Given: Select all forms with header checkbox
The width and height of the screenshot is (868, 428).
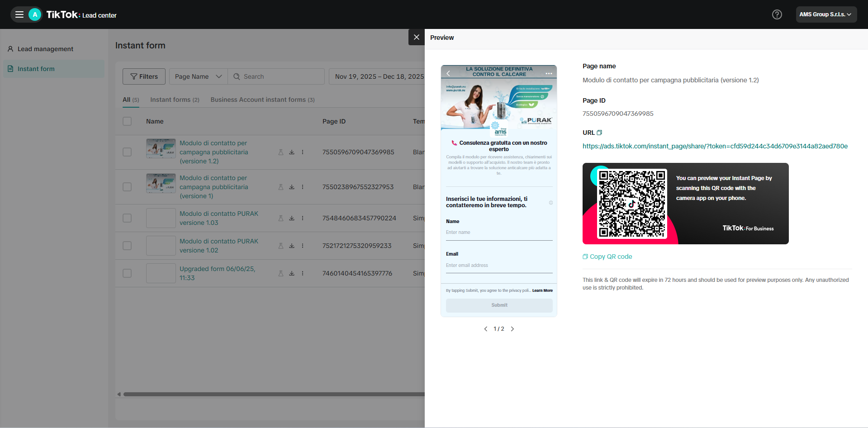Looking at the screenshot, I should pos(127,121).
